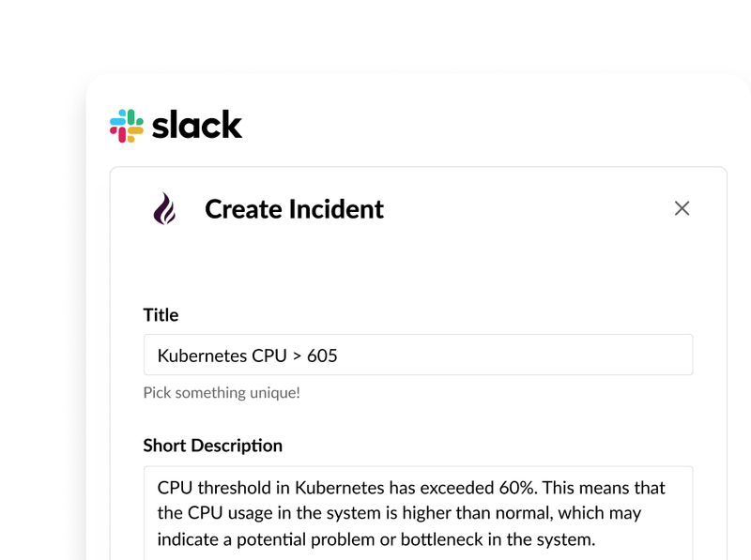Click 'CPU threshold' at the description start
This screenshot has height=560, width=751.
(210, 488)
